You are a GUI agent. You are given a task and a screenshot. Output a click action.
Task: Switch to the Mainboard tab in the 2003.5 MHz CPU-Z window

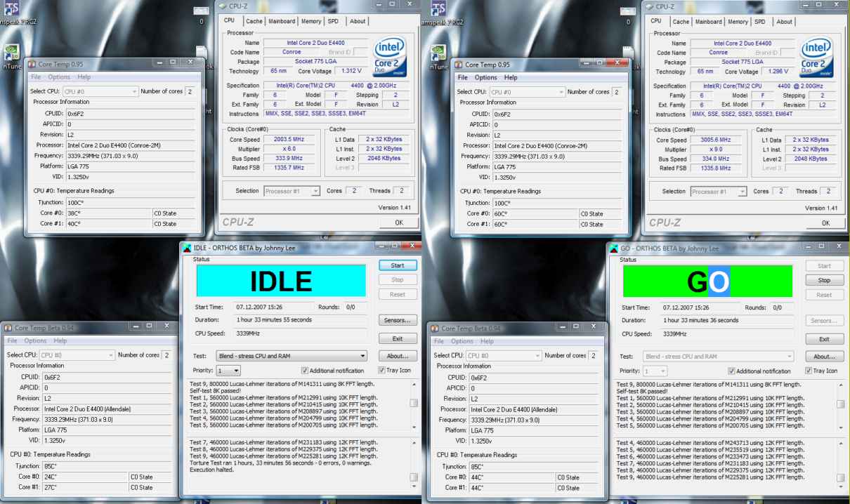tap(282, 21)
